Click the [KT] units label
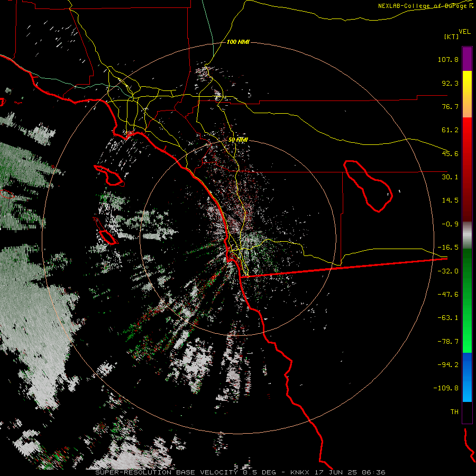Image resolution: width=476 pixels, height=476 pixels. click(452, 36)
